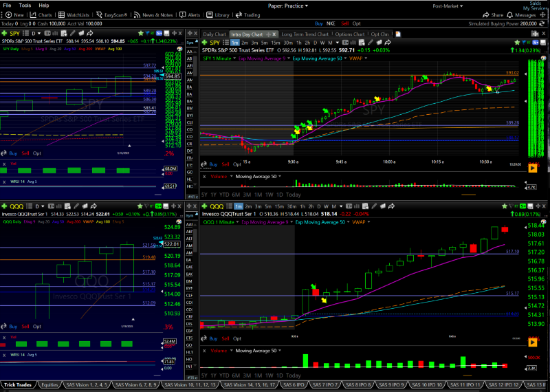550x392 pixels.
Task: Open EasyScan from the main toolbar
Action: [111, 14]
